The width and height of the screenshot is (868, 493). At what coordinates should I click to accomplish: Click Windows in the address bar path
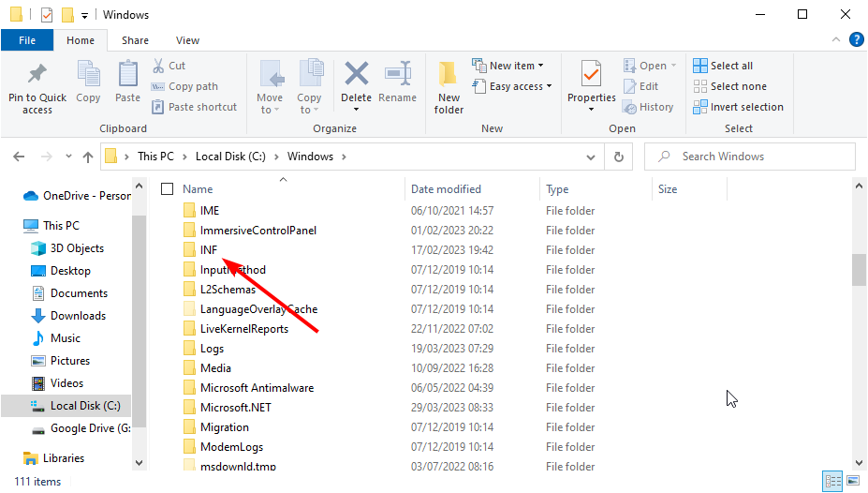[310, 157]
